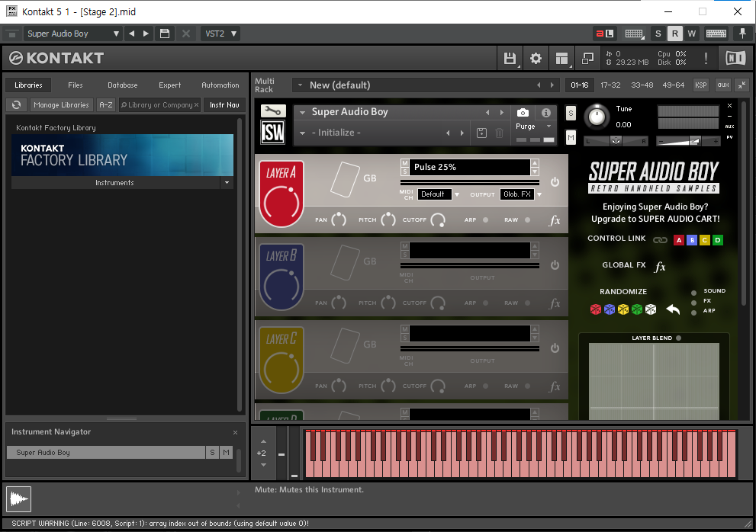Open Kontakt options gear icon
The height and width of the screenshot is (532, 756).
click(536, 59)
